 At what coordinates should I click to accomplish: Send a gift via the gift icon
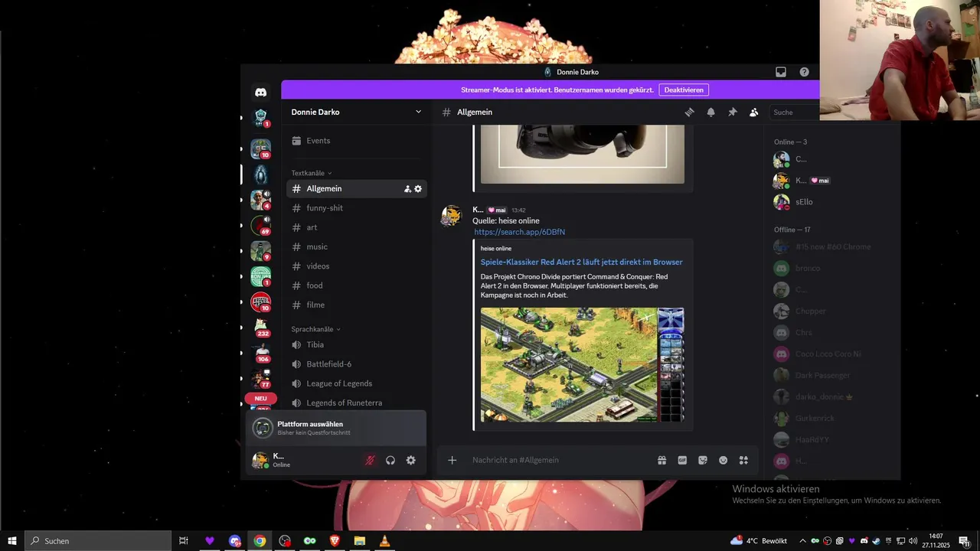click(661, 460)
